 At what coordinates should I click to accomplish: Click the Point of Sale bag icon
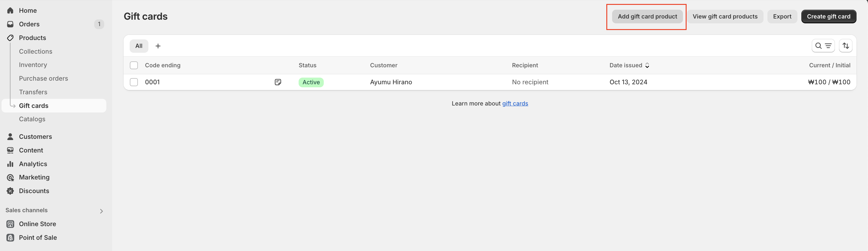pyautogui.click(x=10, y=237)
